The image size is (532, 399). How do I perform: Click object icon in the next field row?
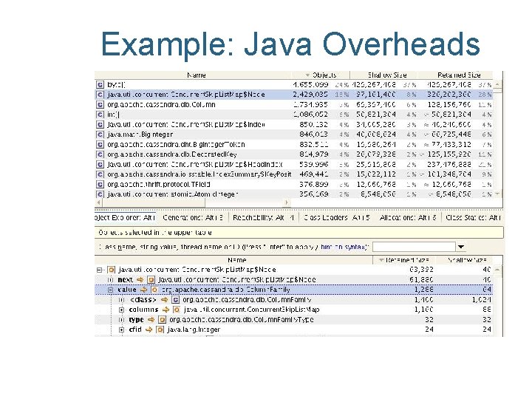[151, 279]
